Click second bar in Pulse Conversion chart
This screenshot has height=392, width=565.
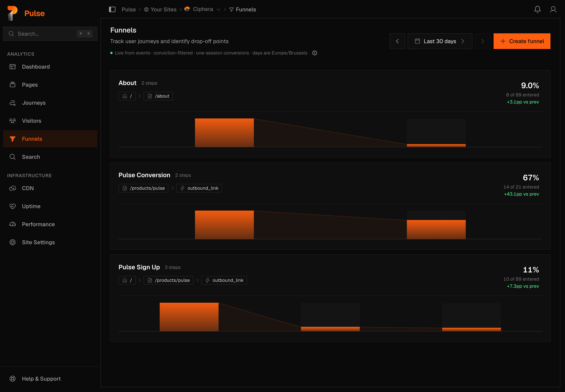point(436,229)
